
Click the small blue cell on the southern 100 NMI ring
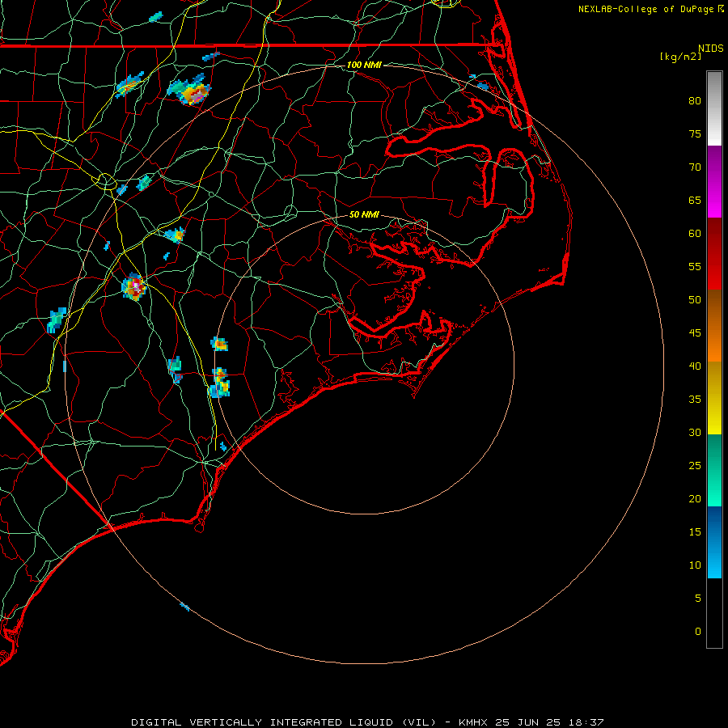point(184,607)
